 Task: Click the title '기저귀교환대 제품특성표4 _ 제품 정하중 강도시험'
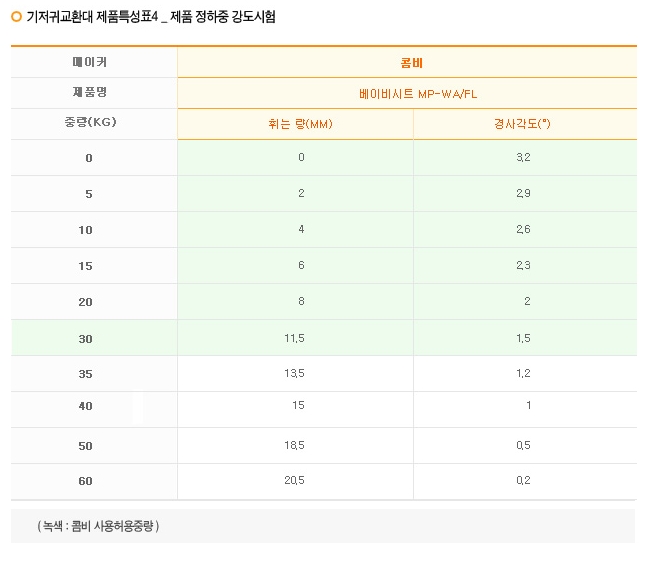pyautogui.click(x=151, y=17)
